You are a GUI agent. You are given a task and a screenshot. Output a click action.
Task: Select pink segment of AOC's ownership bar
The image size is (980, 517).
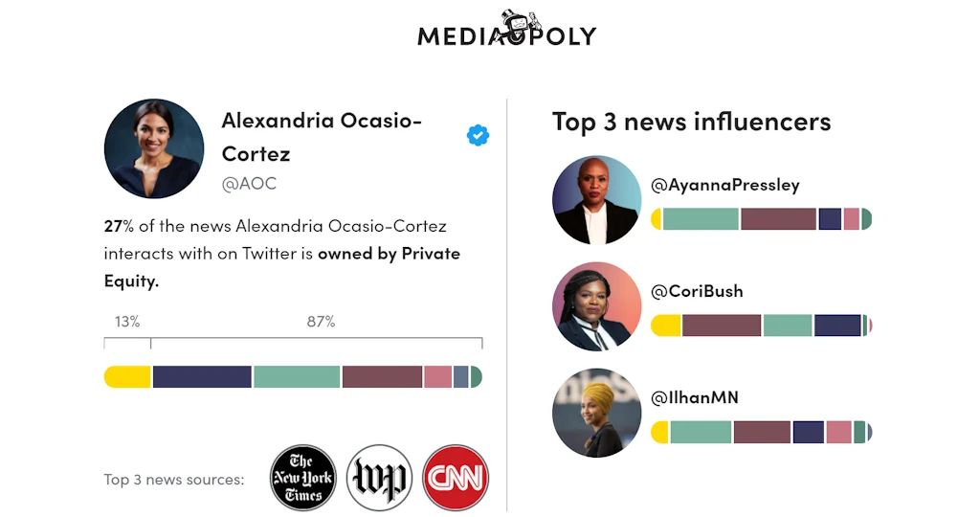437,376
